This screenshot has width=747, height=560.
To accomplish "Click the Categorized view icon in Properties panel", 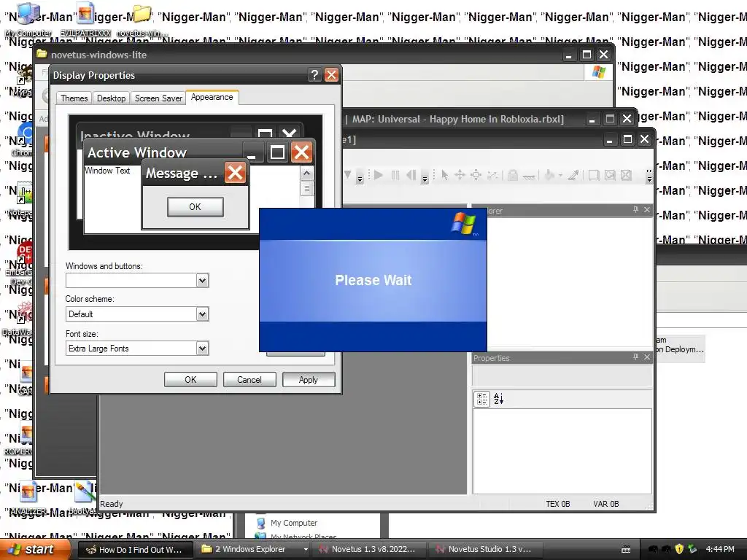I will (x=481, y=399).
